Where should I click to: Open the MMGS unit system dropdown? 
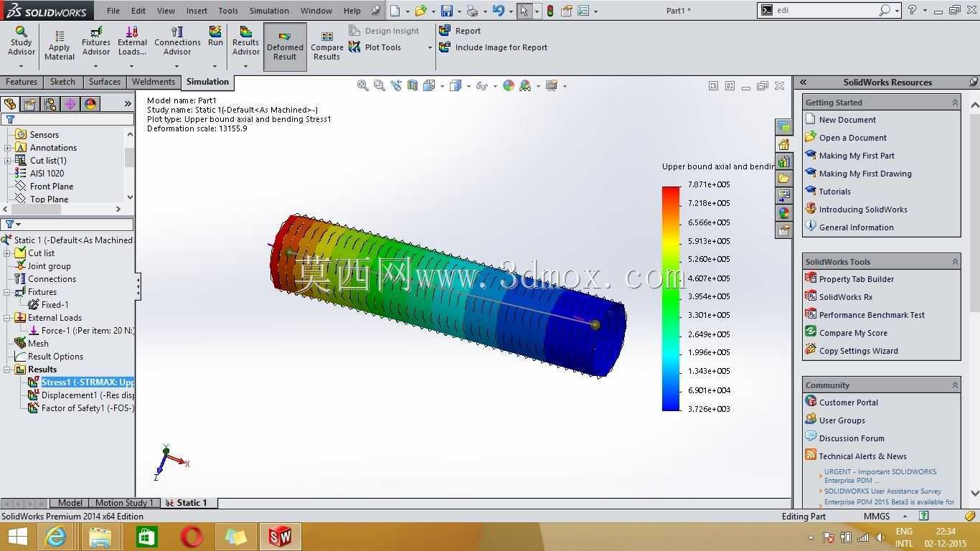pyautogui.click(x=905, y=517)
